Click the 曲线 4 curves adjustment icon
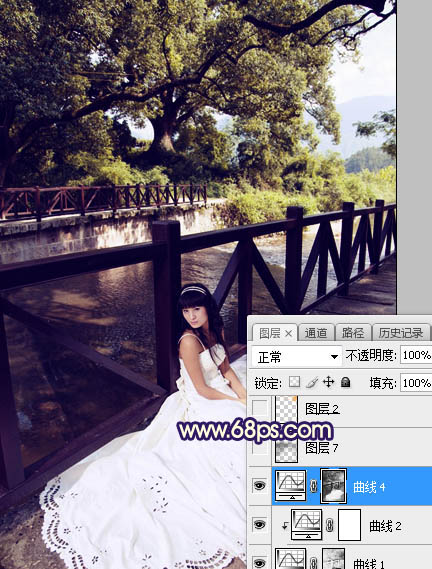432x569 pixels. (291, 486)
